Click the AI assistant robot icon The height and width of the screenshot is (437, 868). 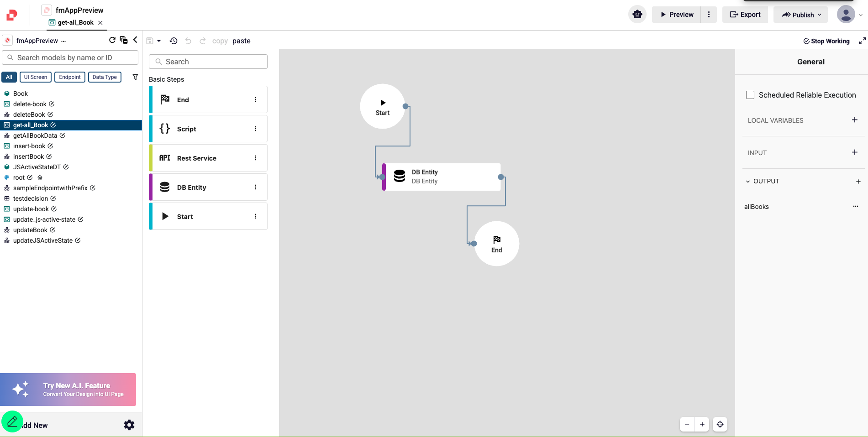pos(637,15)
